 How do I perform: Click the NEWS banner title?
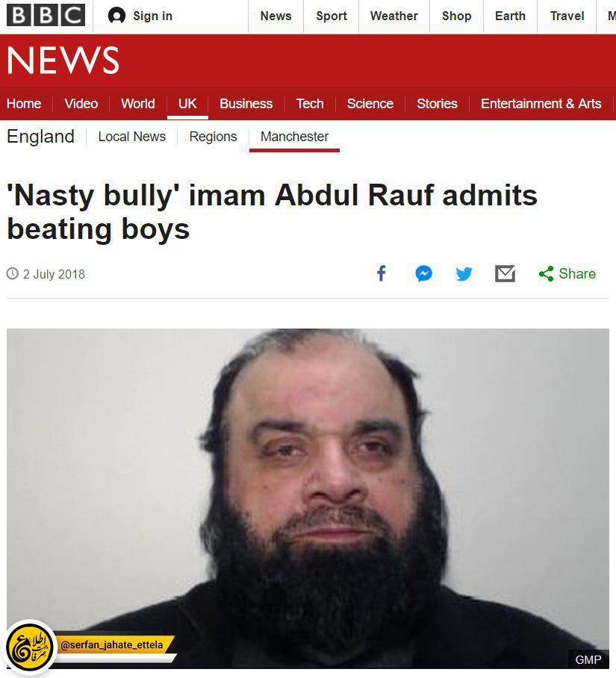pos(63,60)
